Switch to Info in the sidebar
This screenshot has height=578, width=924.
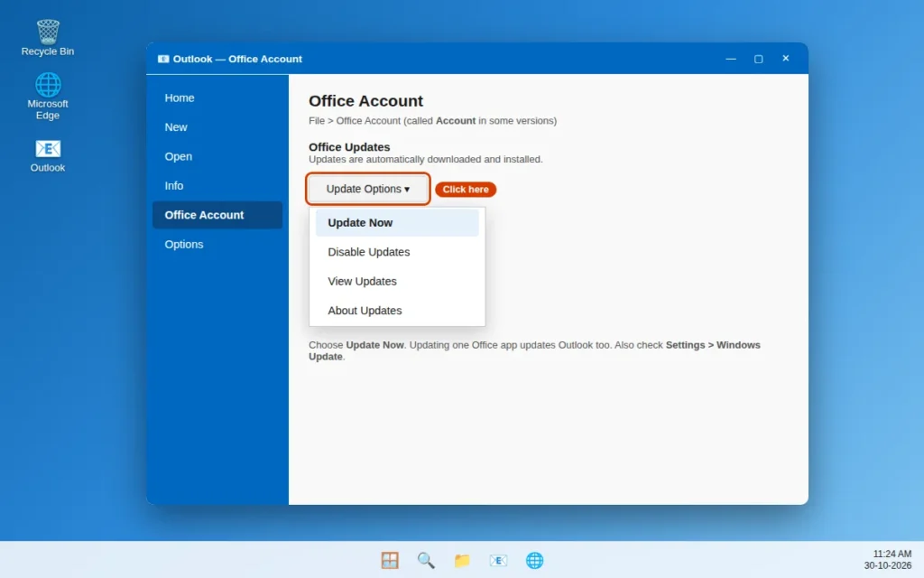point(217,186)
